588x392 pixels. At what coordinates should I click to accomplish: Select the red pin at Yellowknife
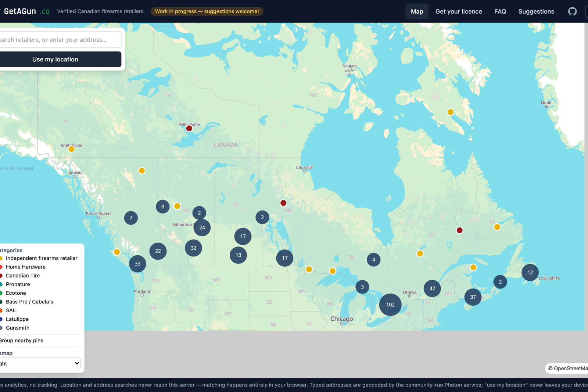(x=189, y=128)
